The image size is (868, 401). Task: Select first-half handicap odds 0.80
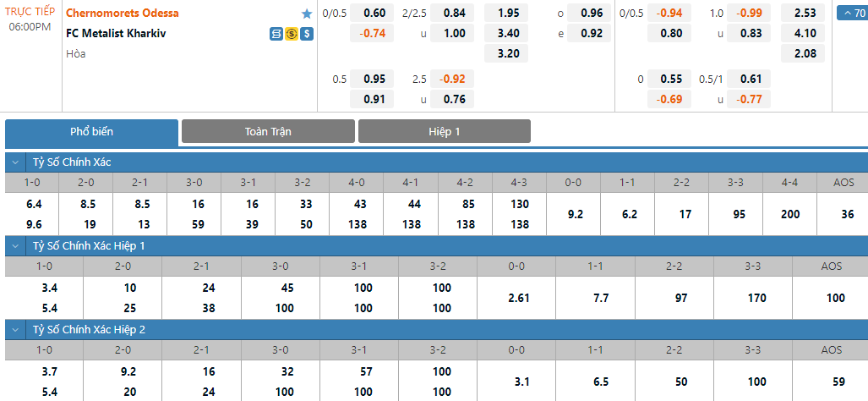(x=669, y=34)
